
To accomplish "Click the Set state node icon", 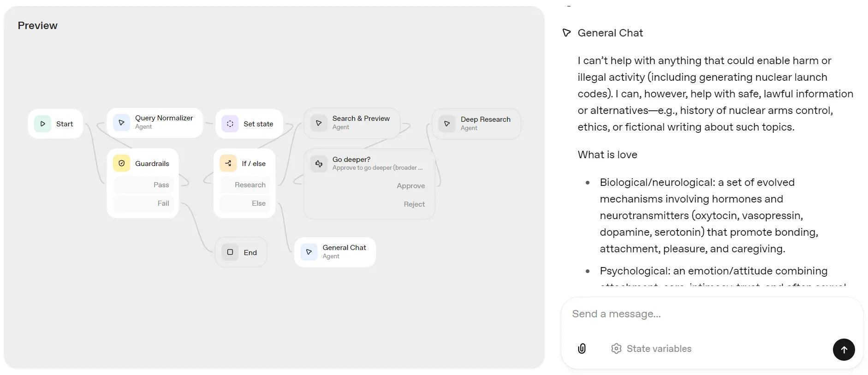I will pyautogui.click(x=230, y=124).
